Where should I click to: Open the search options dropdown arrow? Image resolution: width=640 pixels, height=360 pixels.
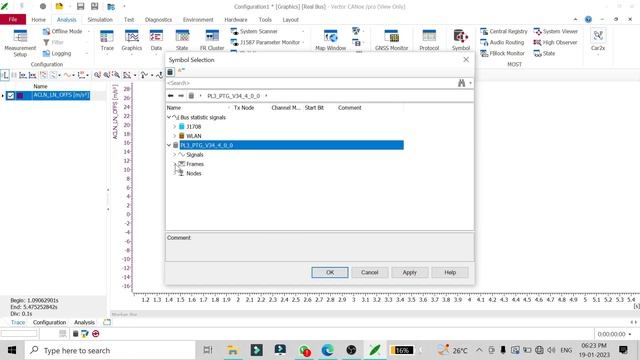click(470, 83)
